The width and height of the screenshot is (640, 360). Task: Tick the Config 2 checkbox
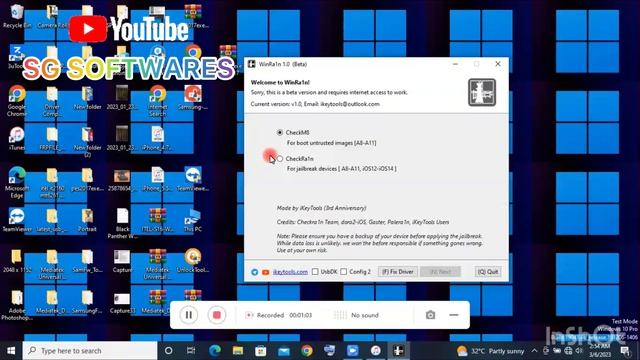pos(344,272)
